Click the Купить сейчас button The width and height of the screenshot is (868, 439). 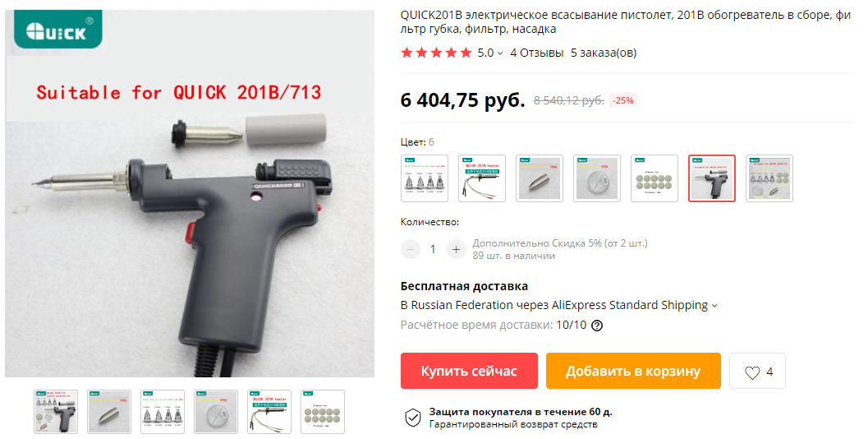469,371
